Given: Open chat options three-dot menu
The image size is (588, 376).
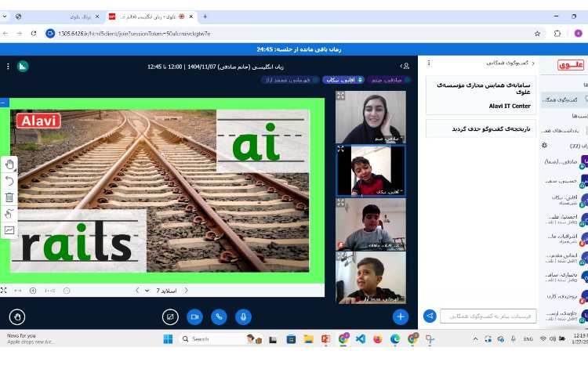Looking at the screenshot, I should (429, 63).
